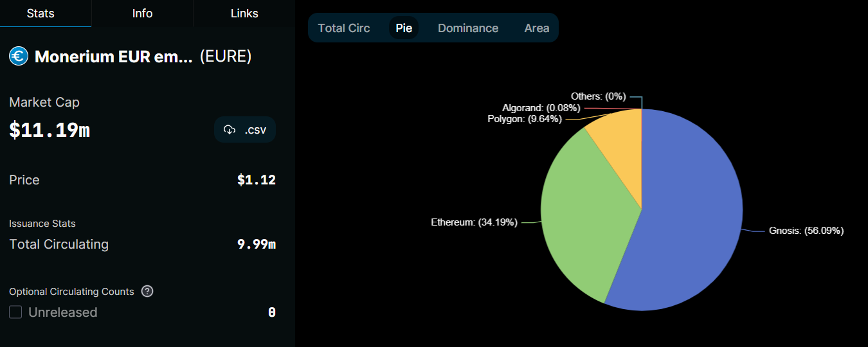868x347 pixels.
Task: Click the (EURE) ticker symbol
Action: pyautogui.click(x=226, y=57)
